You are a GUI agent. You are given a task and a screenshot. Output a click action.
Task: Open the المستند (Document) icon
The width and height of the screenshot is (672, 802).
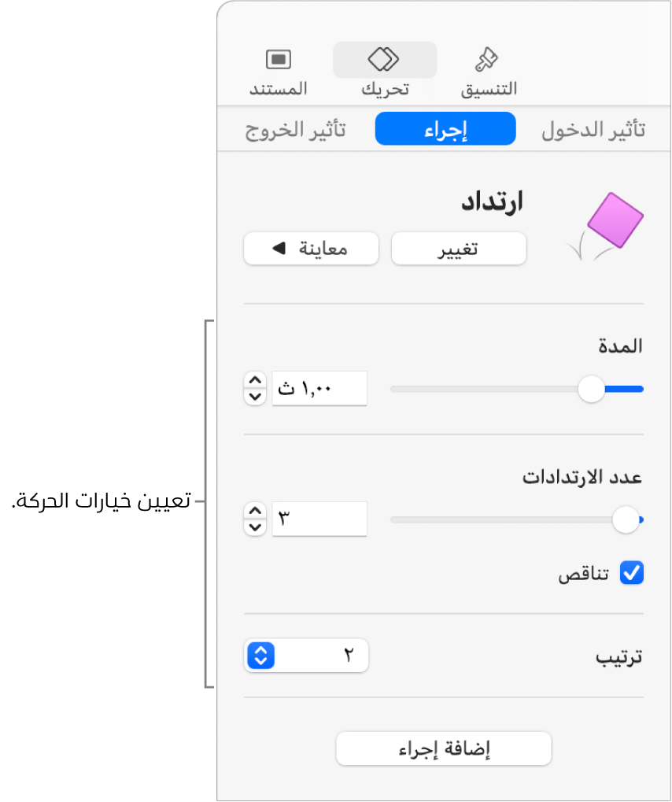(x=278, y=60)
